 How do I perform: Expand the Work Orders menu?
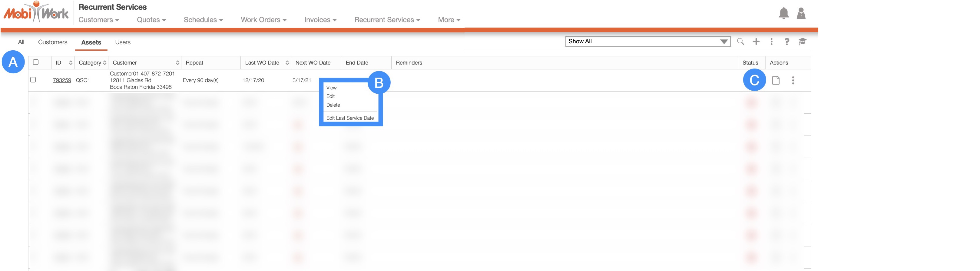(x=263, y=20)
